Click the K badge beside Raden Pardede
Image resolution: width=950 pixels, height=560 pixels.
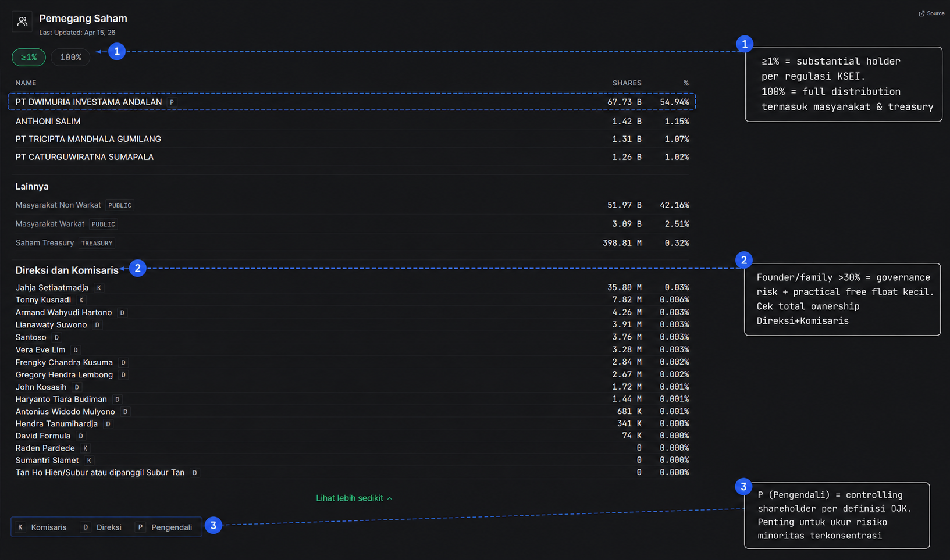pyautogui.click(x=85, y=448)
